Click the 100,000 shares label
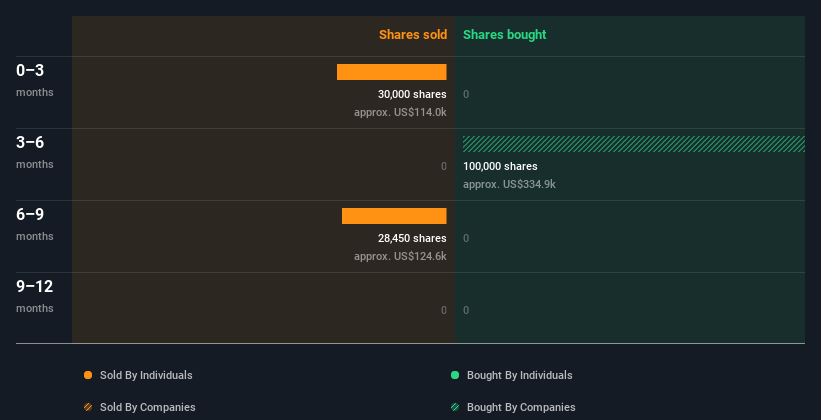Viewport: 821px width, 420px height. tap(500, 166)
